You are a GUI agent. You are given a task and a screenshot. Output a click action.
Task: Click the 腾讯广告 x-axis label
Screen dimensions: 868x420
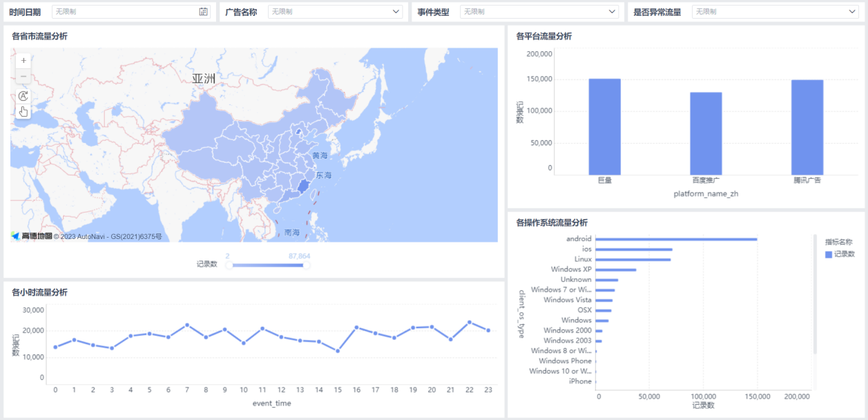807,180
